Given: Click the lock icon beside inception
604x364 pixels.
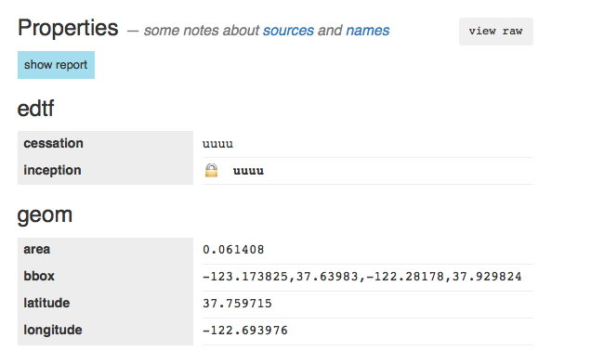Looking at the screenshot, I should tap(211, 170).
